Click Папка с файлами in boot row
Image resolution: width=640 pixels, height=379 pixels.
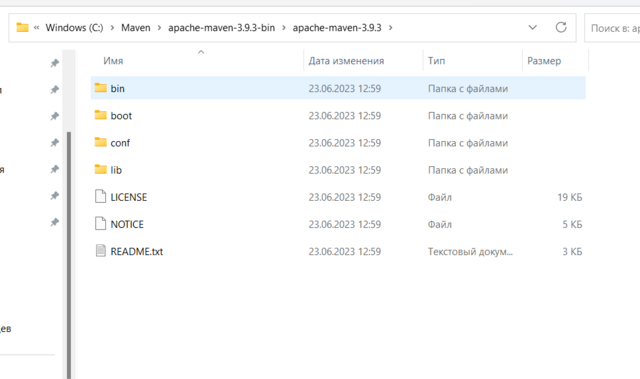[x=468, y=116]
